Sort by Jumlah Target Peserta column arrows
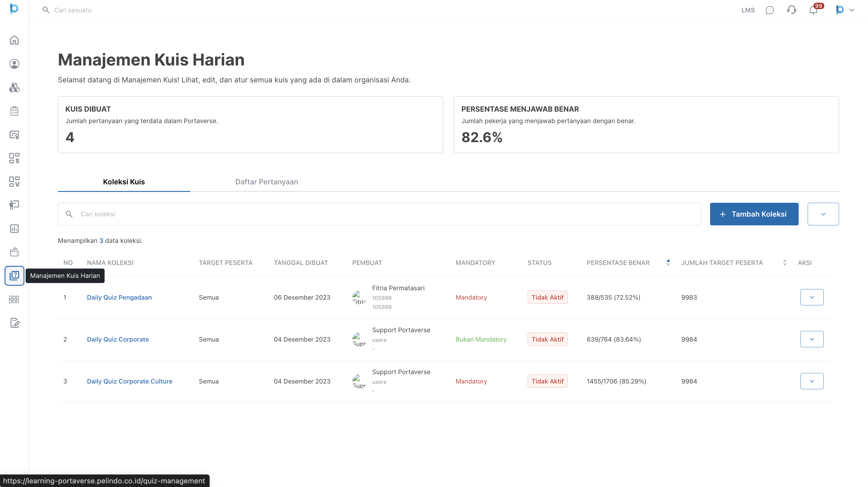Image resolution: width=868 pixels, height=487 pixels. click(x=785, y=263)
